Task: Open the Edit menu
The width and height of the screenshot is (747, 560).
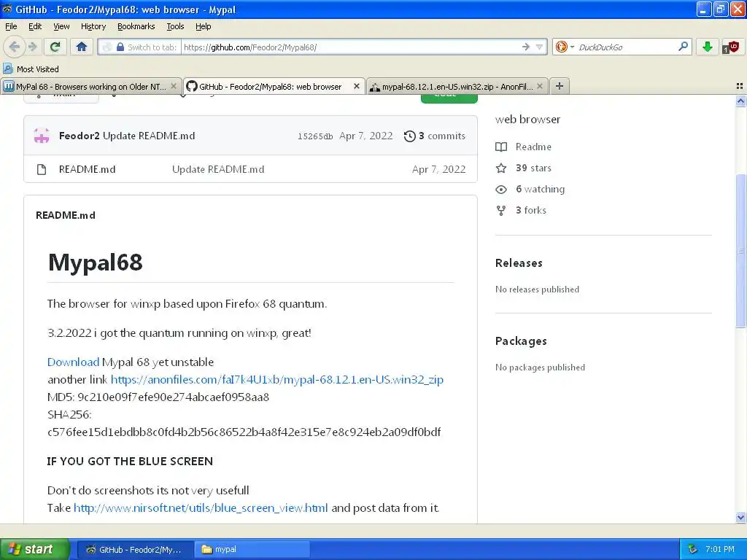Action: pos(35,26)
